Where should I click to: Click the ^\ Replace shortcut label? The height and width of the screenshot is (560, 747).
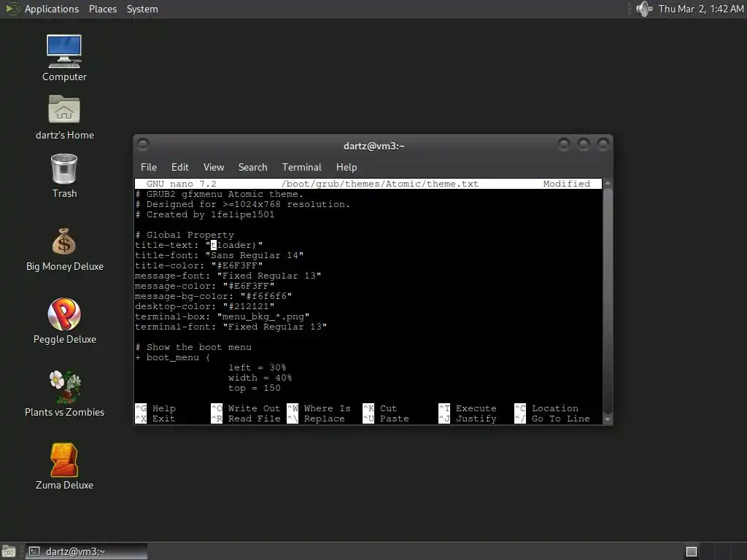[x=316, y=419]
